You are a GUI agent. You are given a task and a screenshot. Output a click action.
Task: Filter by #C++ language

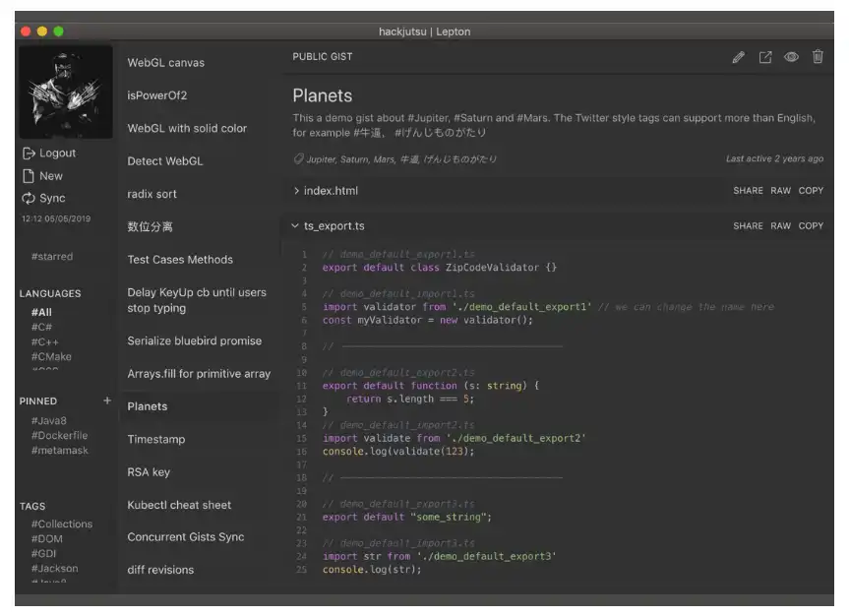point(45,341)
